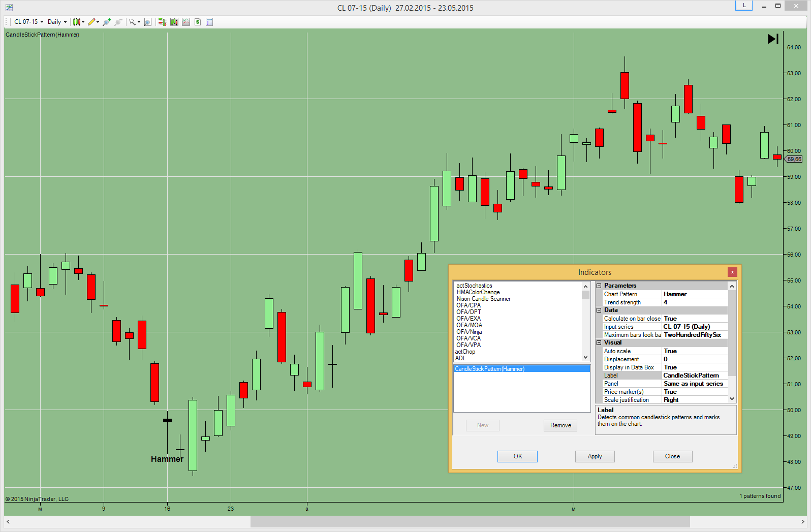The width and height of the screenshot is (811, 532).
Task: Open the zoom frame magnifier icon
Action: pos(147,22)
